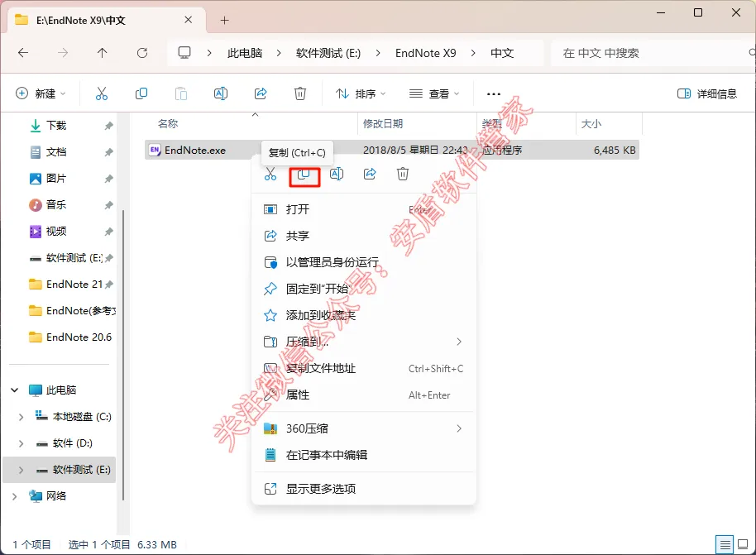Click the Cut icon in the context menu
The height and width of the screenshot is (555, 756).
(270, 174)
